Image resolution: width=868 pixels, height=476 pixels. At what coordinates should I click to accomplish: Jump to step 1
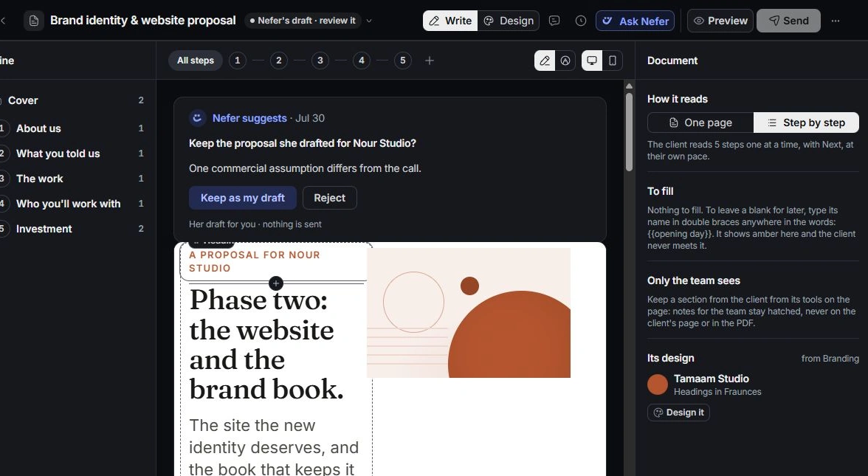pyautogui.click(x=238, y=61)
